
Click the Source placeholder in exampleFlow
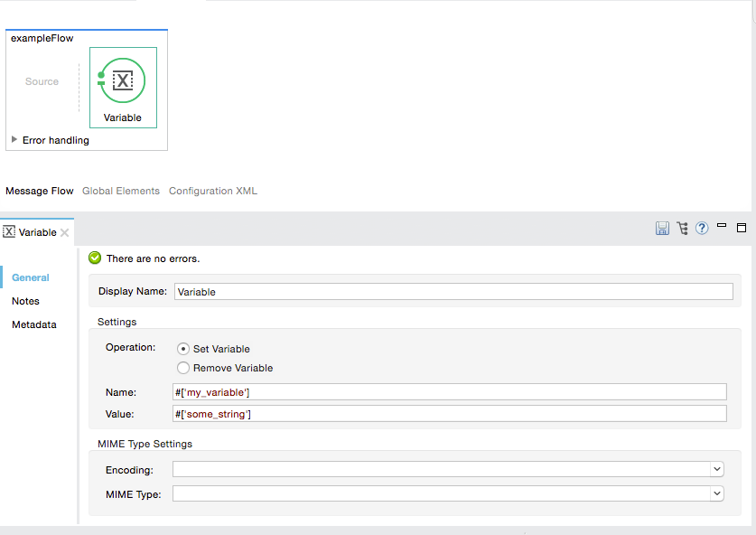(42, 81)
